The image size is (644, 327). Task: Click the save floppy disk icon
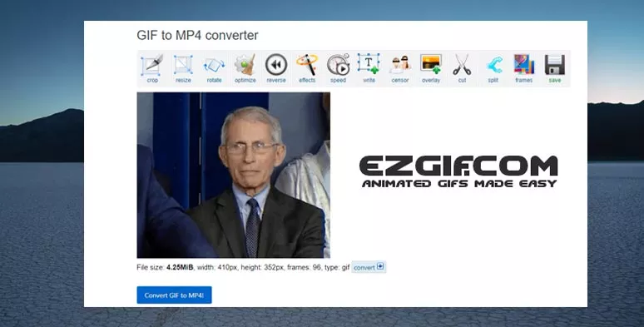[x=554, y=65]
